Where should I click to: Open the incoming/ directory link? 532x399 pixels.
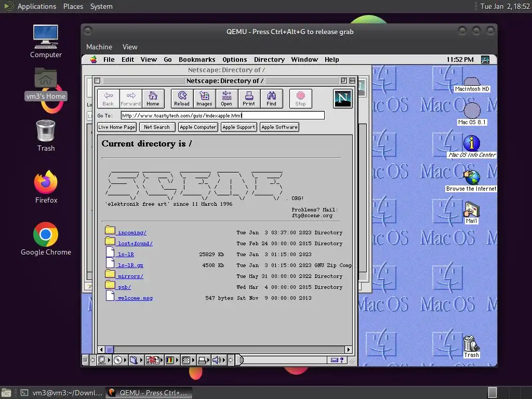pyautogui.click(x=132, y=233)
